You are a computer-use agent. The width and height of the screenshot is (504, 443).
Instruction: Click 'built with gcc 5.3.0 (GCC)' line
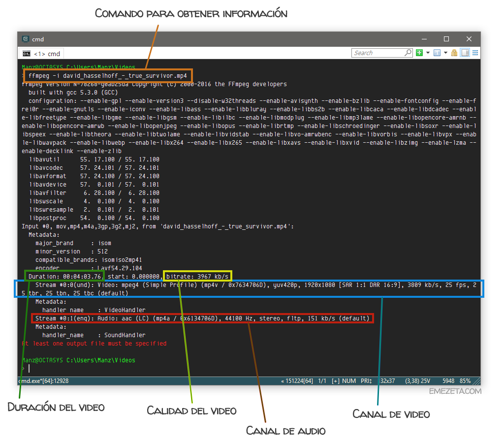pyautogui.click(x=73, y=93)
